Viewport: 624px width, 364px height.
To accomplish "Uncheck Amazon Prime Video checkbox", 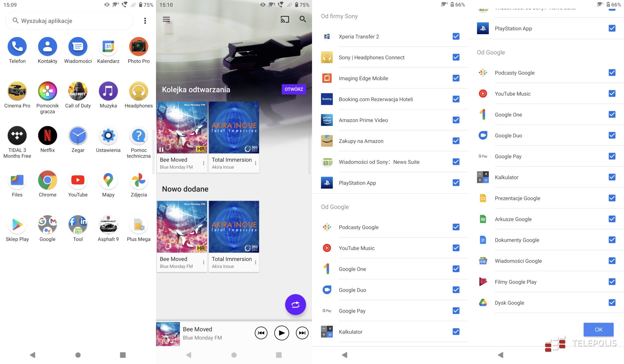I will (x=456, y=120).
